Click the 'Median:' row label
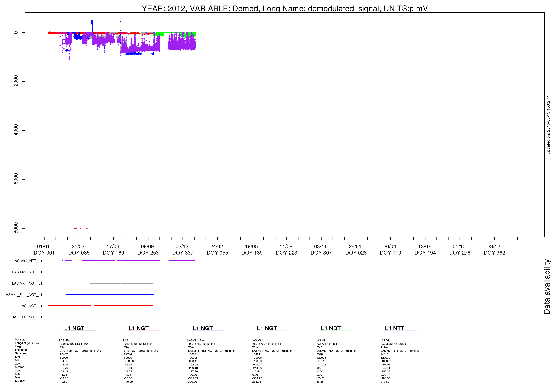 click(20, 367)
